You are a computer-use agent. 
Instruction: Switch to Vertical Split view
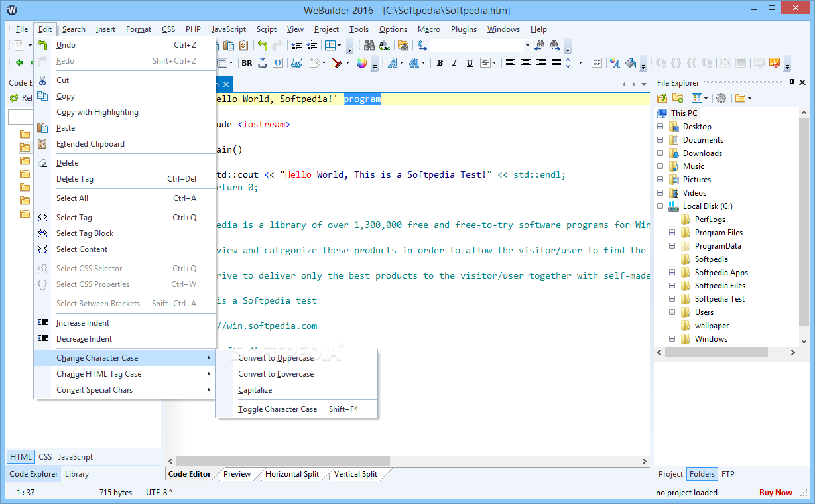355,474
